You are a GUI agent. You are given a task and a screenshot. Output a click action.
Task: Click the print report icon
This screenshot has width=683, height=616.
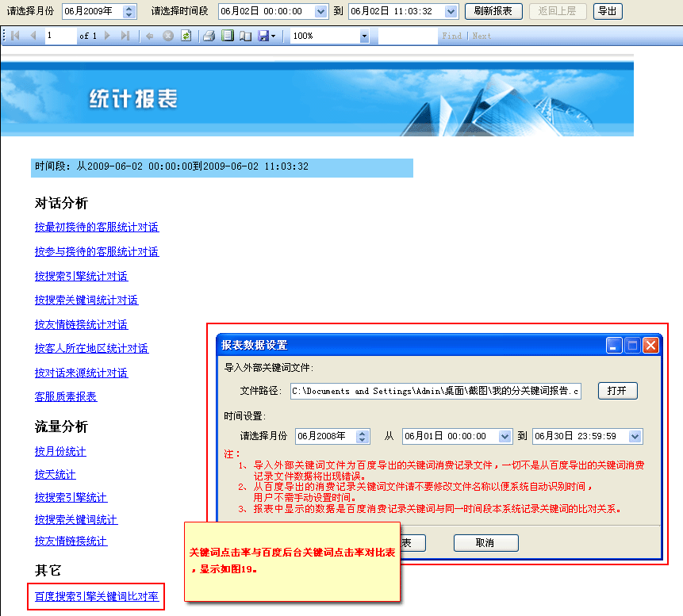[x=209, y=36]
